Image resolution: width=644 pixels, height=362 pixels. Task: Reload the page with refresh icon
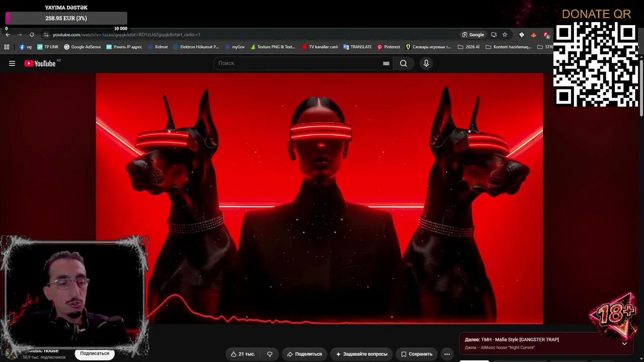[32, 35]
